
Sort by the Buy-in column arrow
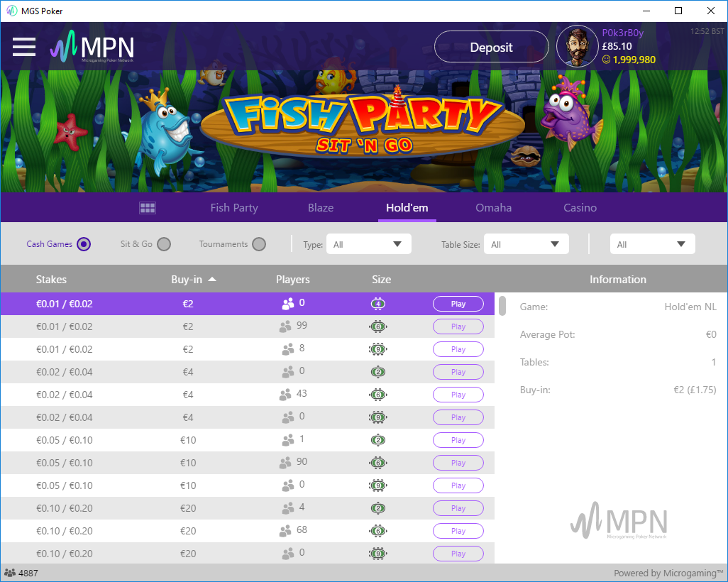click(212, 280)
